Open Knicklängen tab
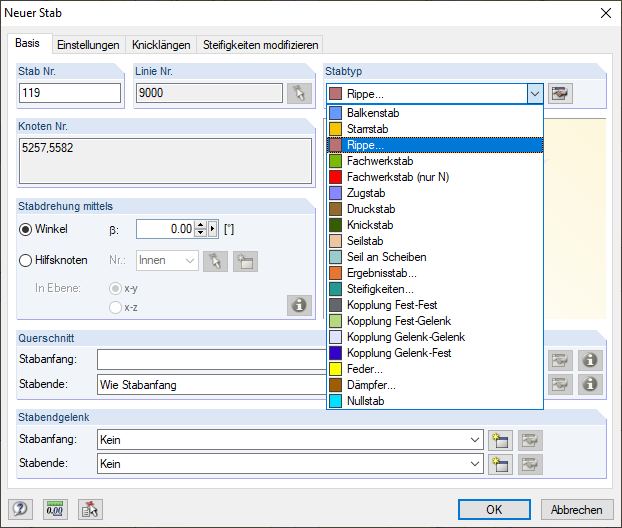This screenshot has width=622, height=528. (x=161, y=45)
